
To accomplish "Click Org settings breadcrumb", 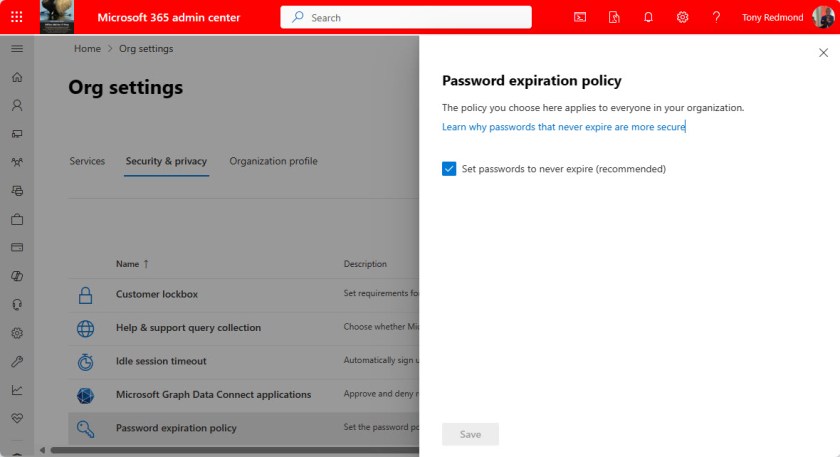I will [146, 49].
